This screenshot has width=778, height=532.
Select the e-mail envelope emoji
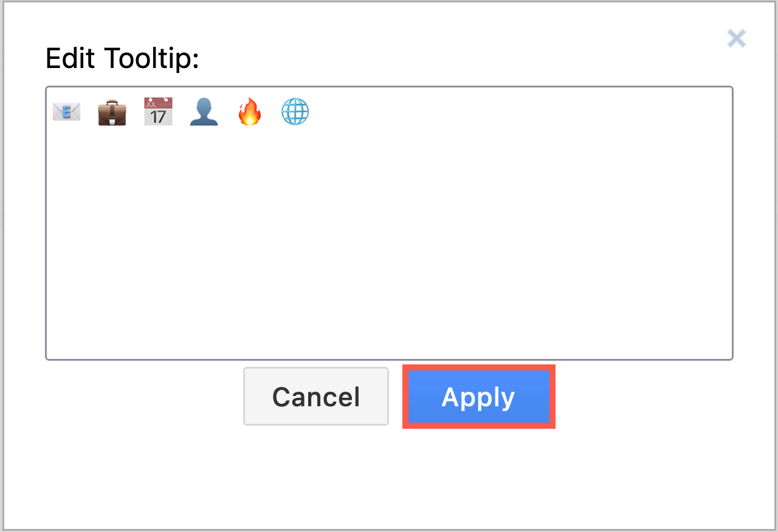[66, 111]
